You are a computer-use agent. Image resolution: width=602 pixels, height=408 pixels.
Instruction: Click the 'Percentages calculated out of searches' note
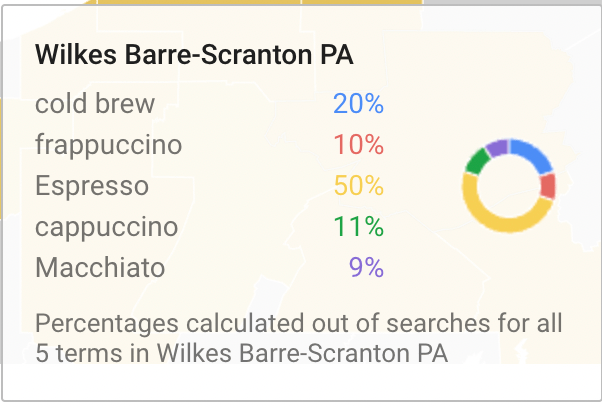pos(298,324)
